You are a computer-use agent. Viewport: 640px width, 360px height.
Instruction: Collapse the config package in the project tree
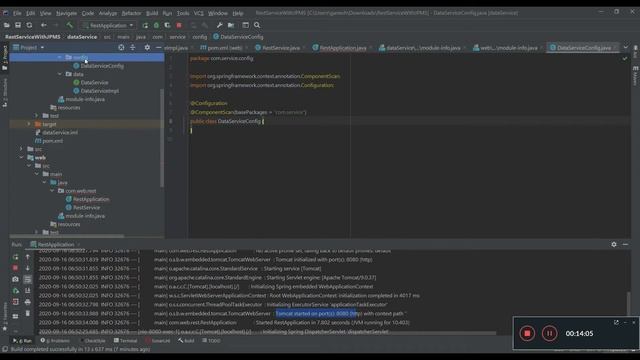[60, 58]
